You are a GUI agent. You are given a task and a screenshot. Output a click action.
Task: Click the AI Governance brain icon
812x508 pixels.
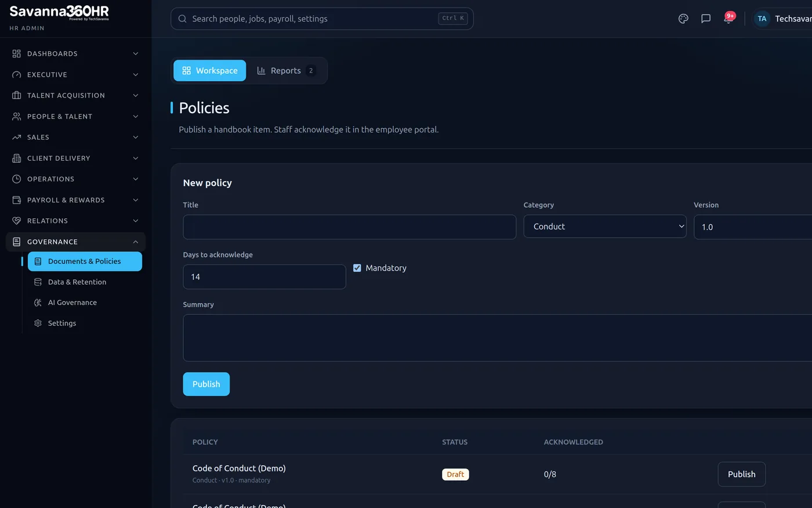point(38,302)
